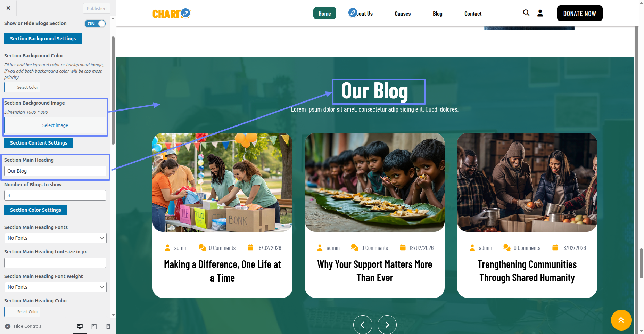Image resolution: width=644 pixels, height=334 pixels.
Task: Open Section Main Heading Font Weight dropdown
Action: (55, 287)
